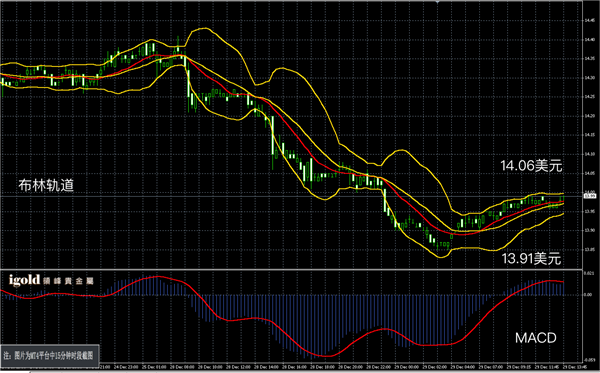Viewport: 600px width, 373px height.
Task: Select the 13.91美元 annotation
Action: [531, 259]
